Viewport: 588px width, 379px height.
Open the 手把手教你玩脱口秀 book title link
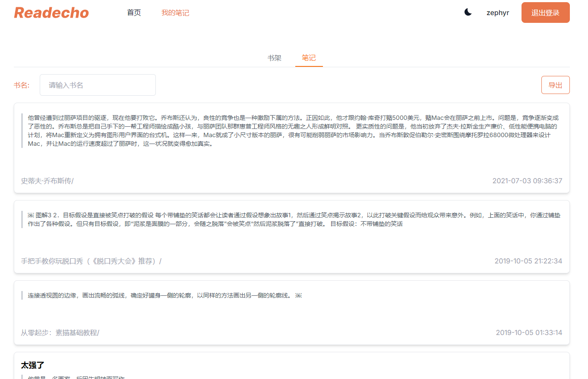(x=91, y=261)
